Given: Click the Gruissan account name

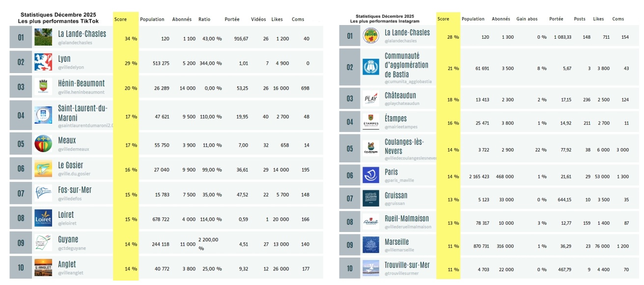Looking at the screenshot, I should tap(395, 195).
